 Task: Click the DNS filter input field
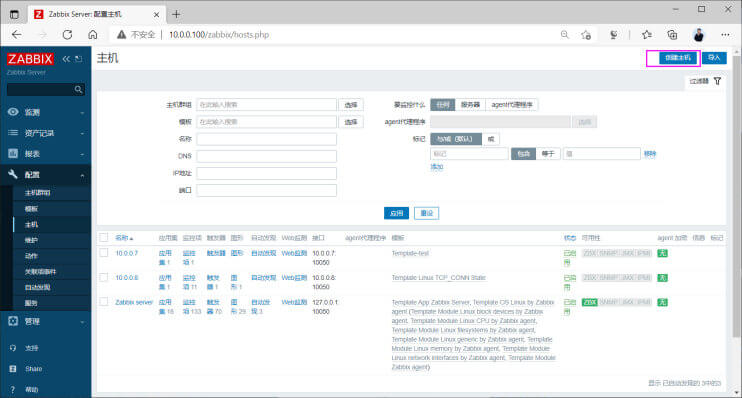pos(266,156)
